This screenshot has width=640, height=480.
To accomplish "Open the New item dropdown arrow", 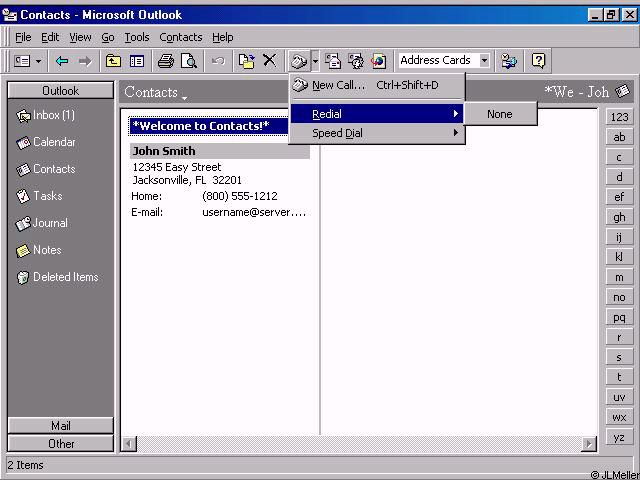I will point(38,61).
